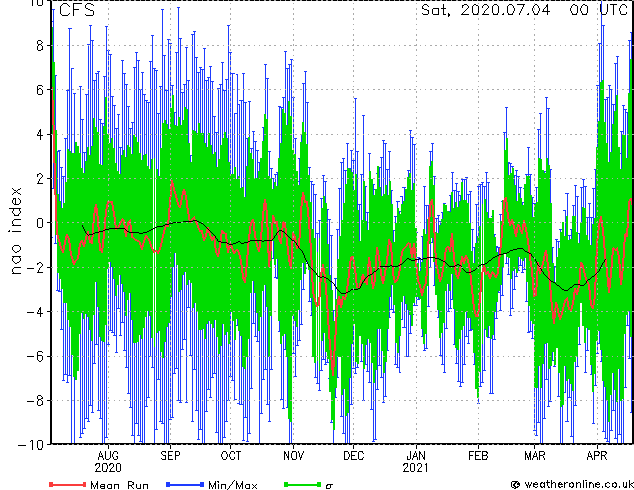Click the CFS model label
634x490 pixels.
pyautogui.click(x=77, y=10)
